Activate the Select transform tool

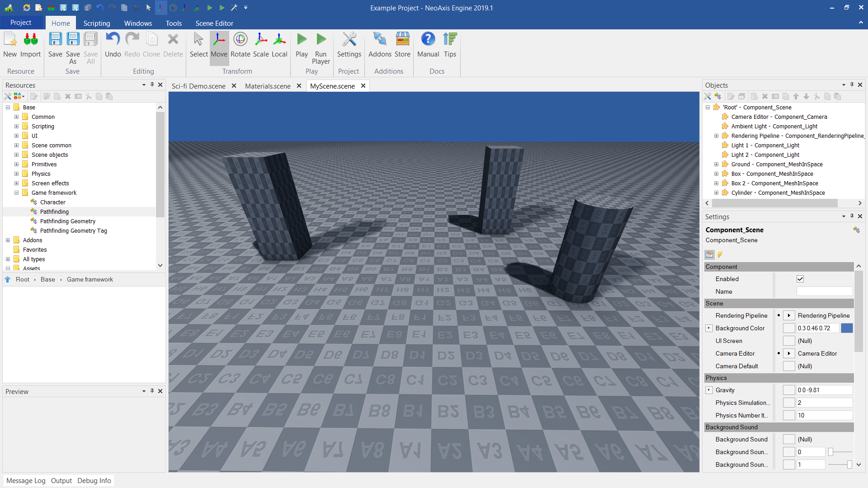coord(198,44)
